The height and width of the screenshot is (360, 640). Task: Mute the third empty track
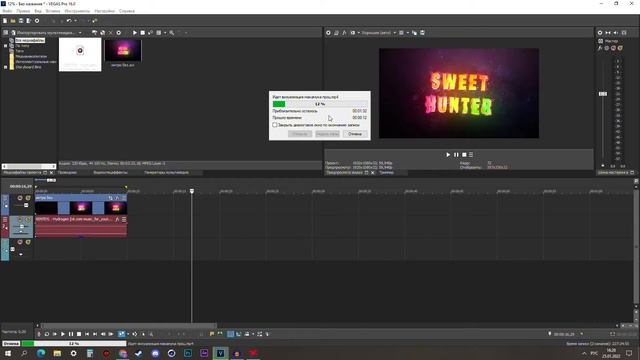point(20,242)
